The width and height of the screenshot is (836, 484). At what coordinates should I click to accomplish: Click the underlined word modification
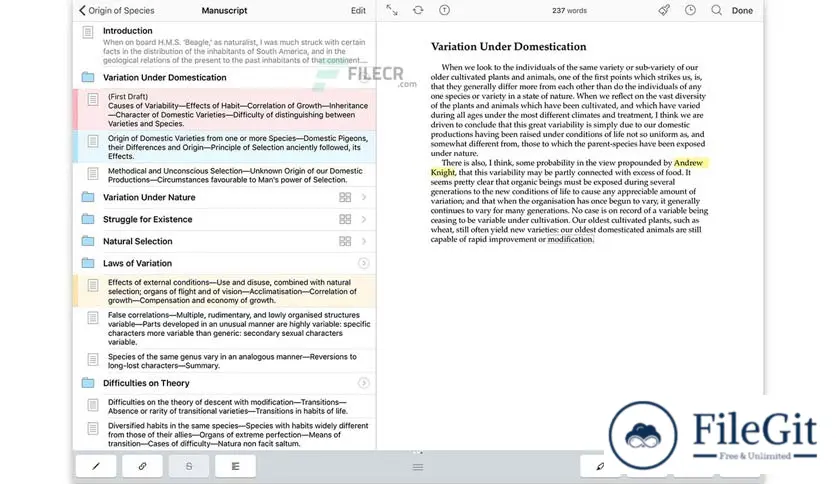[x=570, y=239]
